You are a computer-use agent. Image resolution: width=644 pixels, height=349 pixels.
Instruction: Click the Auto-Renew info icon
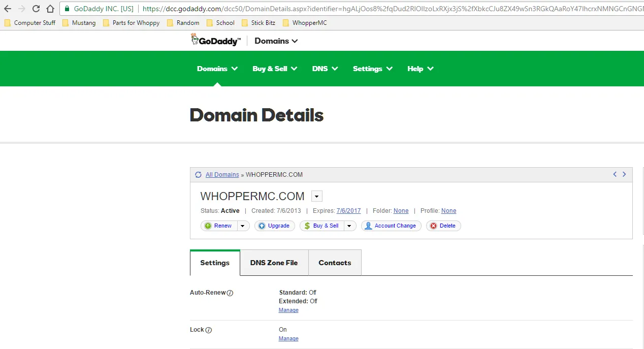tap(230, 293)
